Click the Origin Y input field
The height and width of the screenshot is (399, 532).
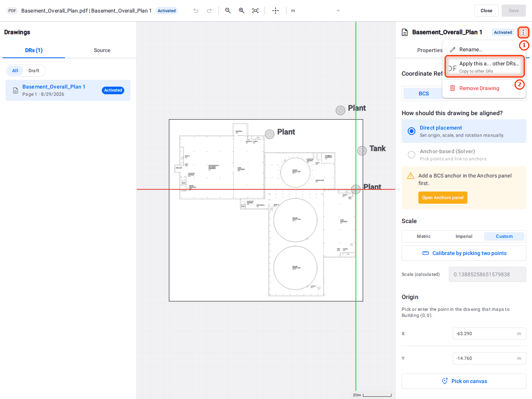[x=489, y=358]
